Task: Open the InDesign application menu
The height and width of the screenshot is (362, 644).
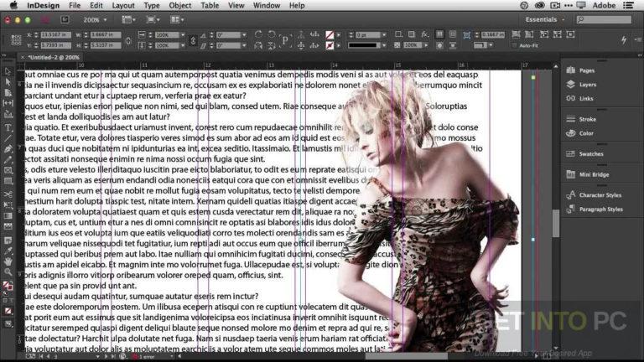Action: 43,5
